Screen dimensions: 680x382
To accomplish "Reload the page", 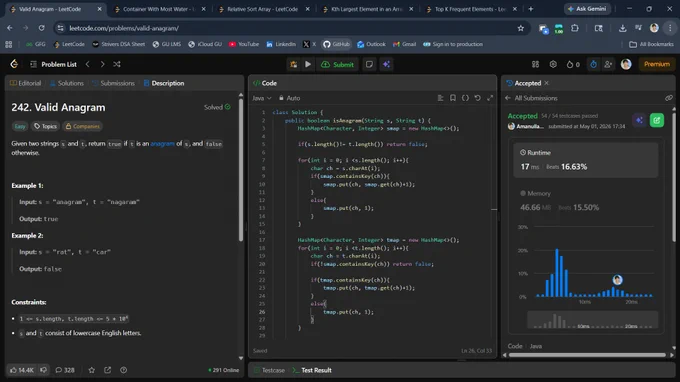I will 41,28.
